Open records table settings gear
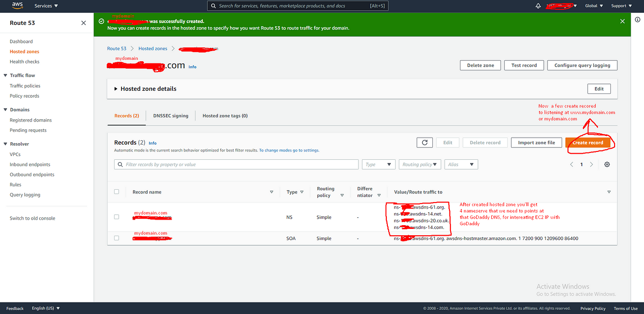 pos(607,164)
